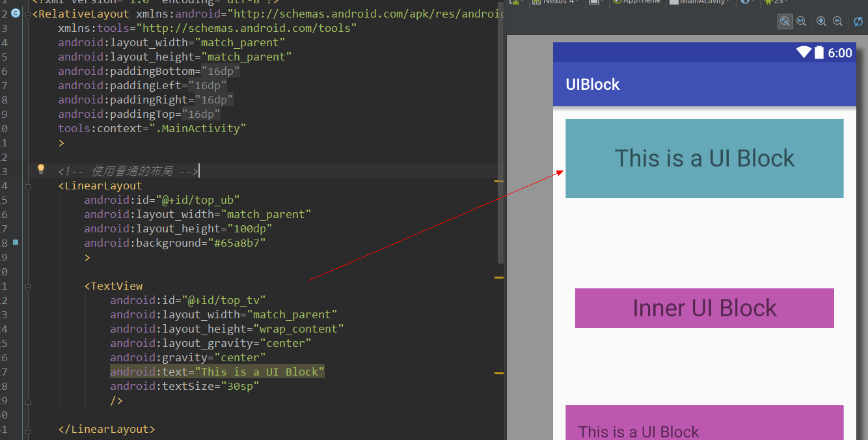
Task: Click the yellow light bulb quick-fix icon
Action: tap(41, 170)
